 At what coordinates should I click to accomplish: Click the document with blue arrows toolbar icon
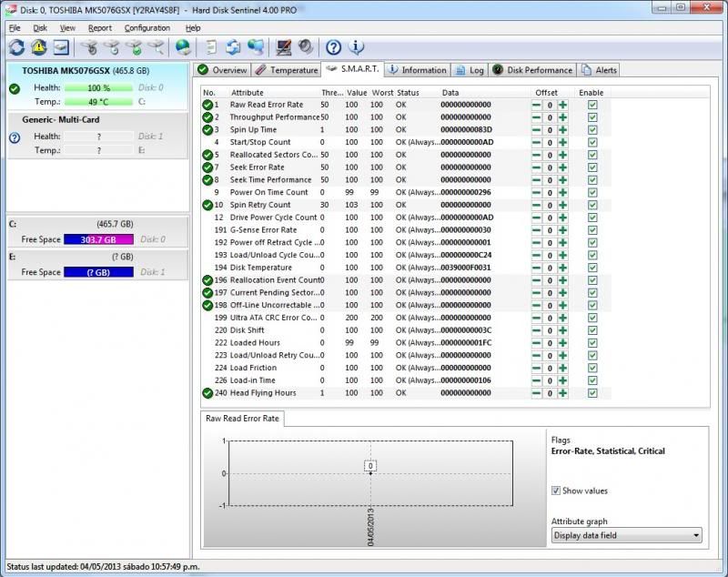coord(233,47)
